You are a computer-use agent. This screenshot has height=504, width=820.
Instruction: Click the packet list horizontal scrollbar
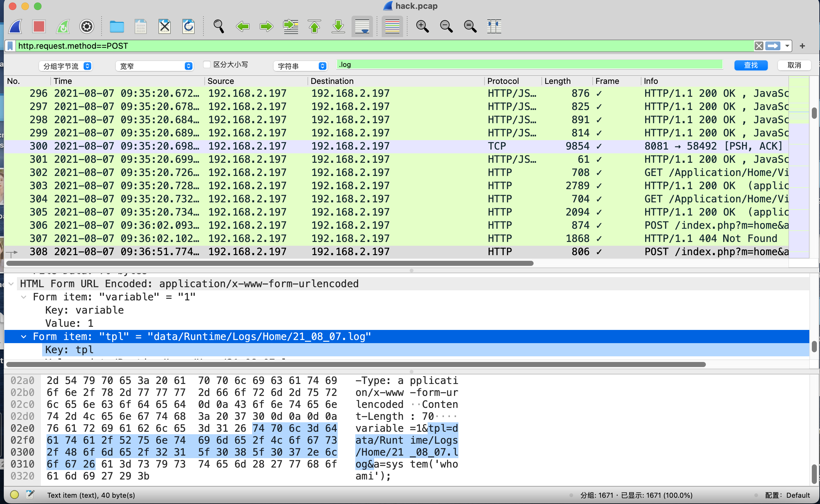click(x=270, y=263)
